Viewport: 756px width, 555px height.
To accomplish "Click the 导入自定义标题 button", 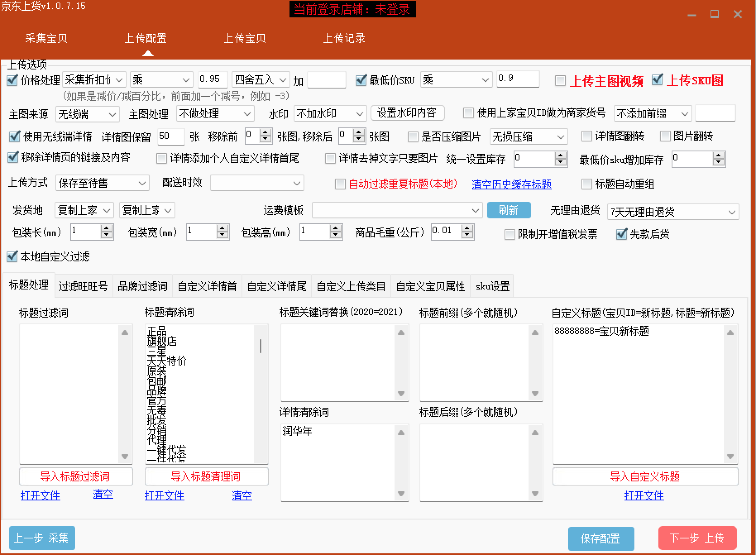I will tap(645, 476).
